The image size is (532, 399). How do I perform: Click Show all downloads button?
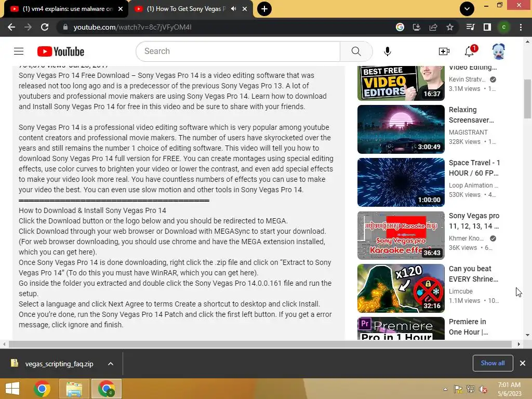[x=493, y=363]
